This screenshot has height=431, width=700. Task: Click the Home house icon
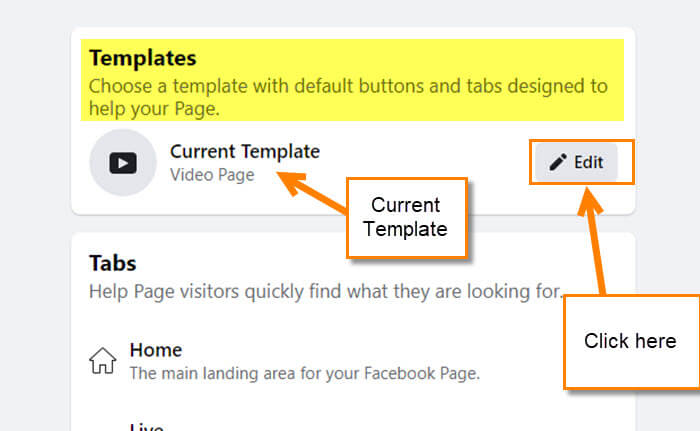pyautogui.click(x=103, y=360)
